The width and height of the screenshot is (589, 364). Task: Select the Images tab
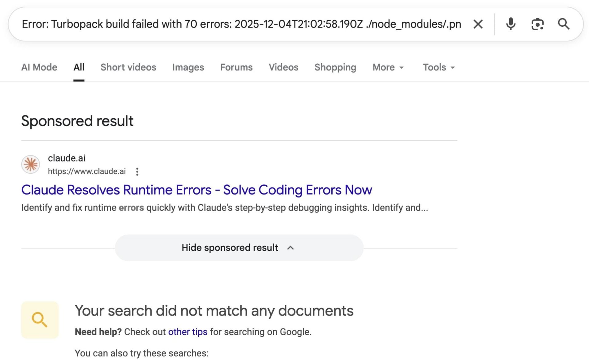188,67
